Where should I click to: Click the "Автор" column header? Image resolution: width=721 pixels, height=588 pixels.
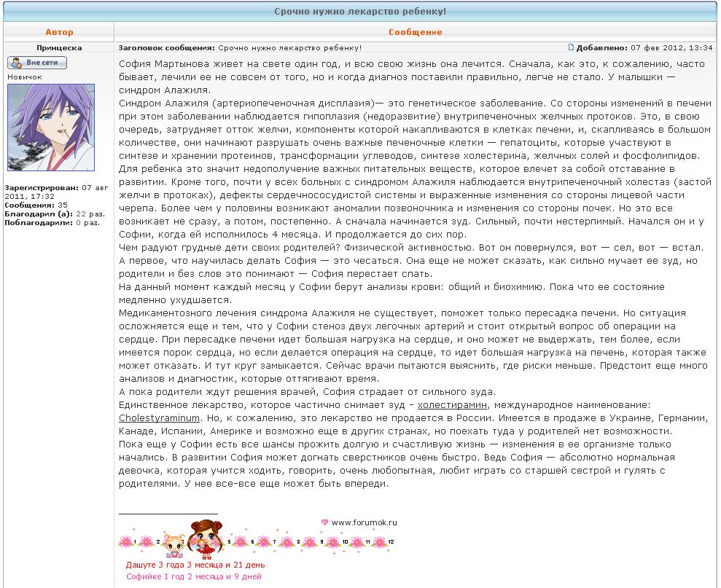[x=59, y=32]
